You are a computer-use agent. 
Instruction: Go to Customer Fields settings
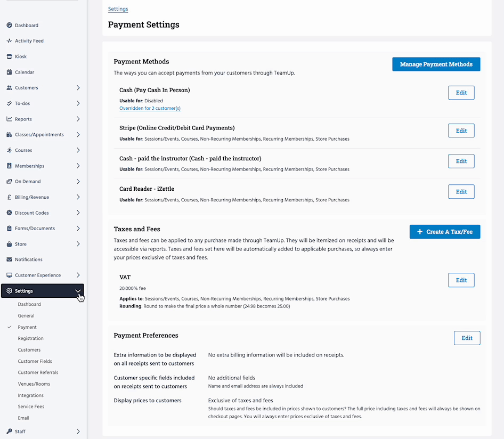(35, 361)
